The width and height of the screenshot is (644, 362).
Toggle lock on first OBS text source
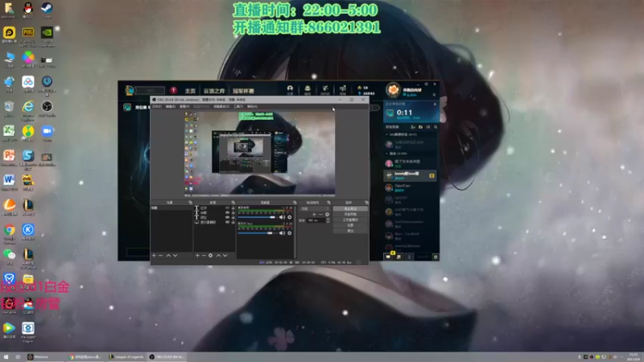point(233,208)
